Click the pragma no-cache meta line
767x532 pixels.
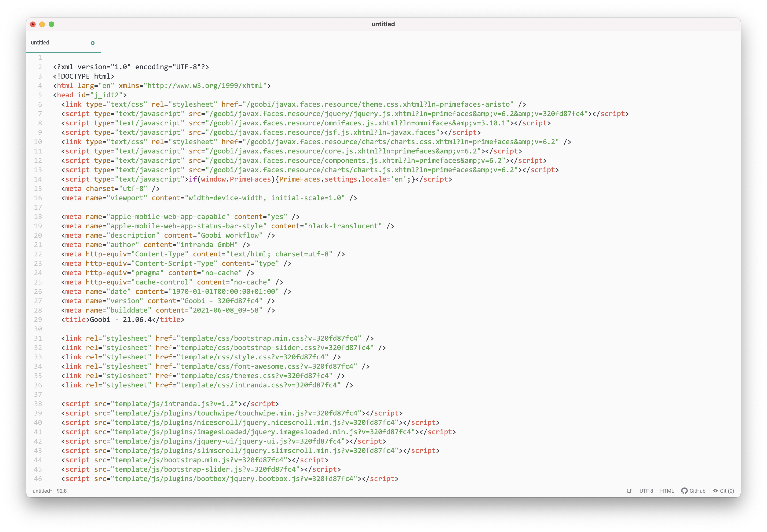pos(158,273)
